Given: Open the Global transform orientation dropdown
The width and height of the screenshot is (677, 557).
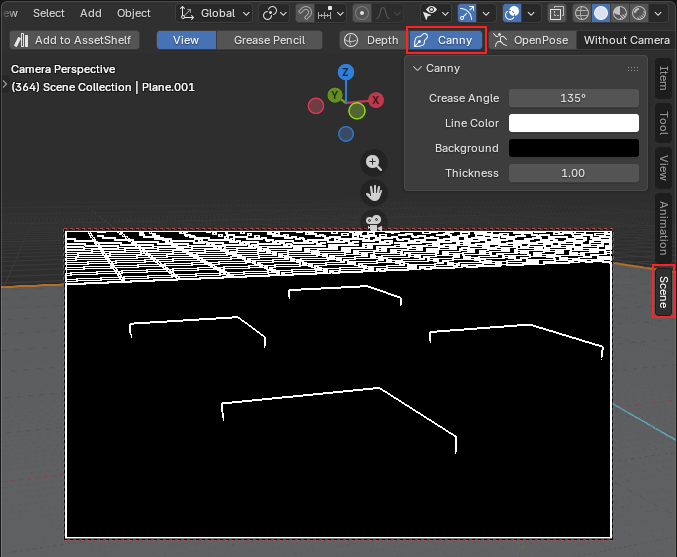Looking at the screenshot, I should click(x=215, y=13).
